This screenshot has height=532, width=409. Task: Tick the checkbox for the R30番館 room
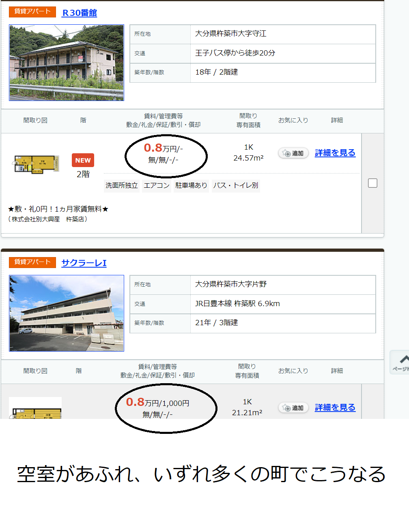click(x=372, y=183)
